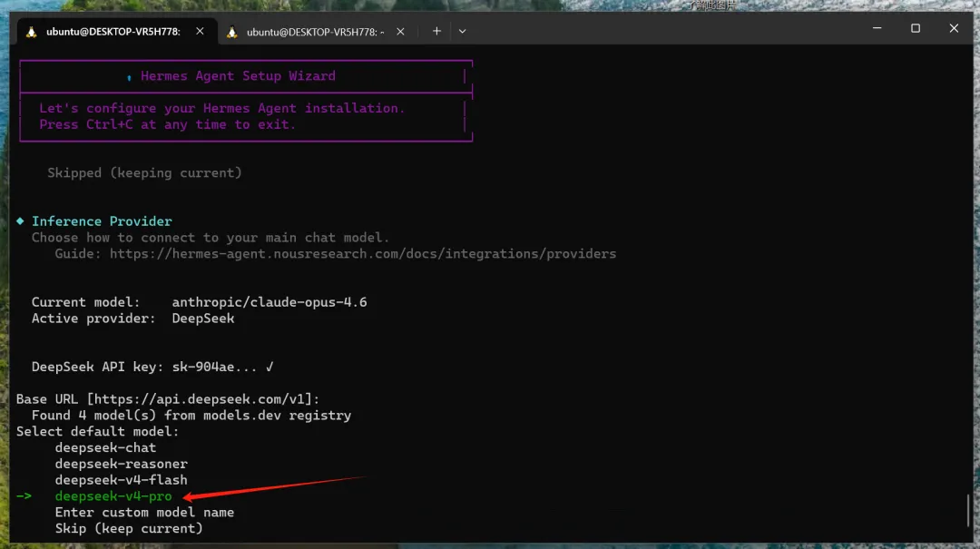Close the terminal window
The image size is (980, 549).
click(x=954, y=28)
